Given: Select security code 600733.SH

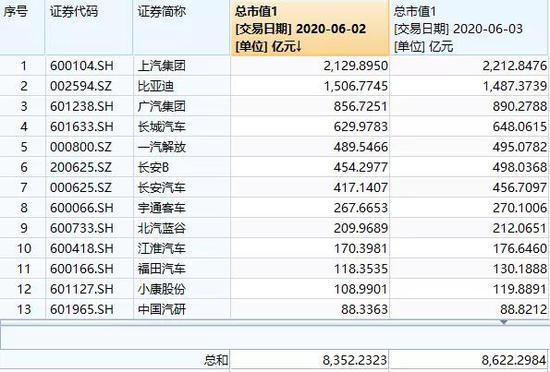Looking at the screenshot, I should (82, 228).
